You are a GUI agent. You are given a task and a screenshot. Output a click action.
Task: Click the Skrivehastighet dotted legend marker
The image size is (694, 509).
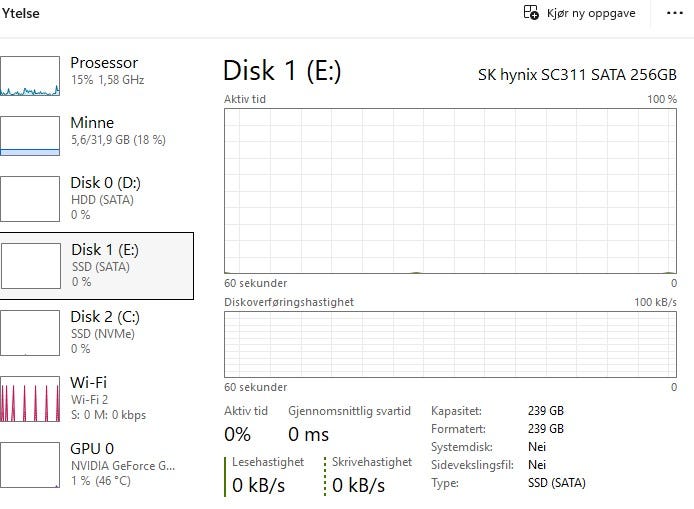point(325,477)
